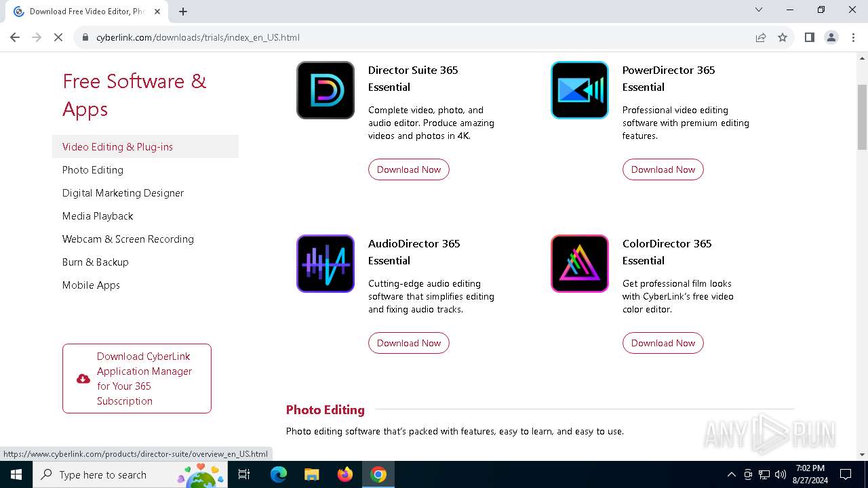The width and height of the screenshot is (868, 488).
Task: Open the Chrome three-dot menu
Action: tap(853, 37)
